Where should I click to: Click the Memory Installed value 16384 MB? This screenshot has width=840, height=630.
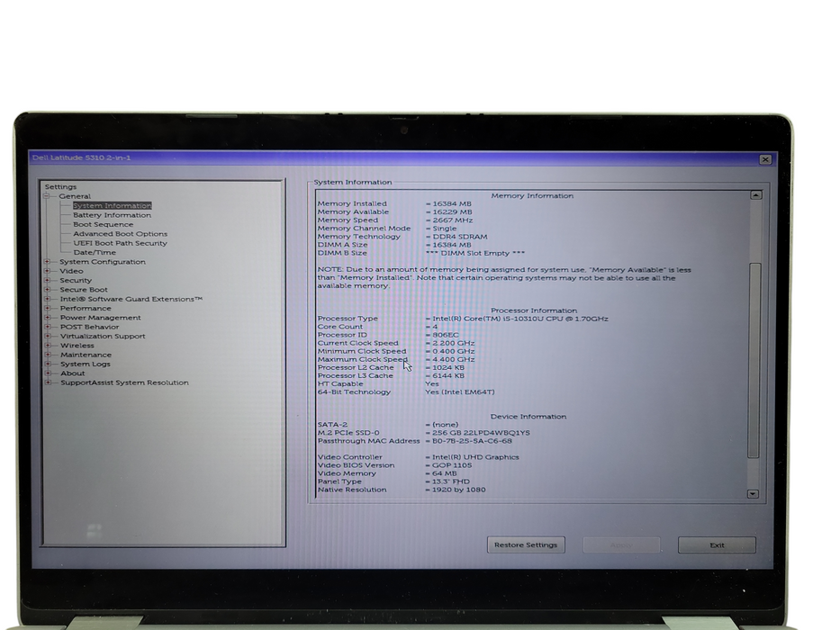(x=452, y=203)
